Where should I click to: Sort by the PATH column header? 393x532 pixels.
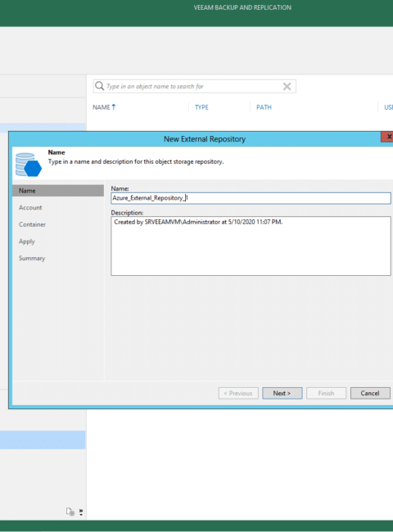264,107
